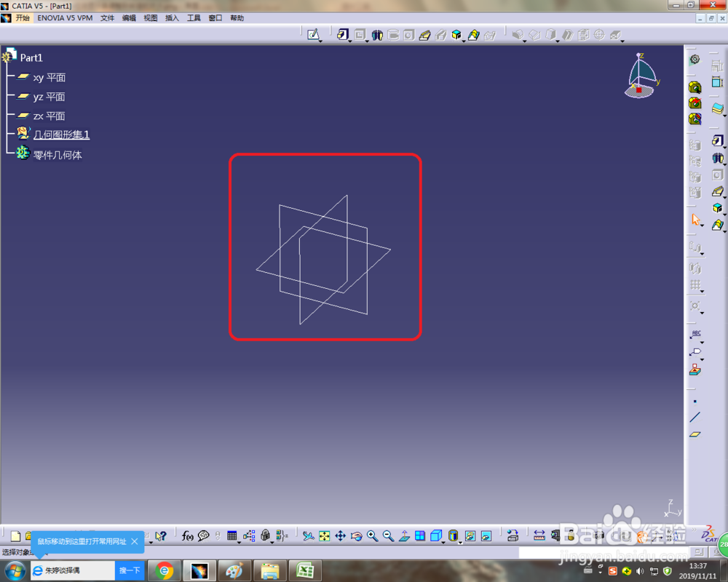Open the 编辑 (Edit) menu
Screen dimensions: 728x582
129,18
